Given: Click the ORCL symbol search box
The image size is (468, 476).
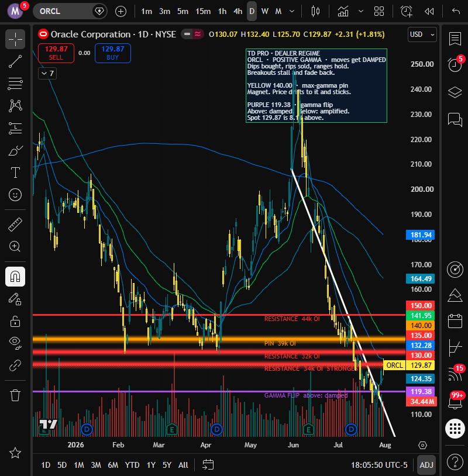Looking at the screenshot, I should (70, 11).
